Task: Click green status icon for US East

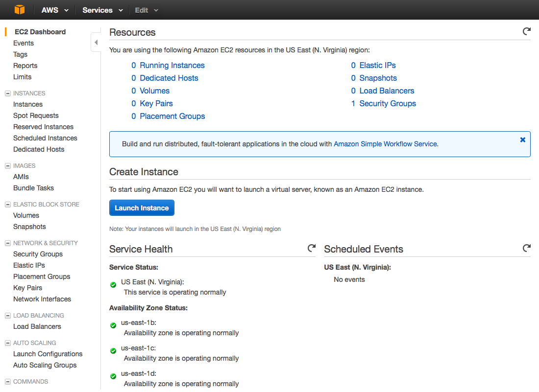Action: [x=113, y=284]
